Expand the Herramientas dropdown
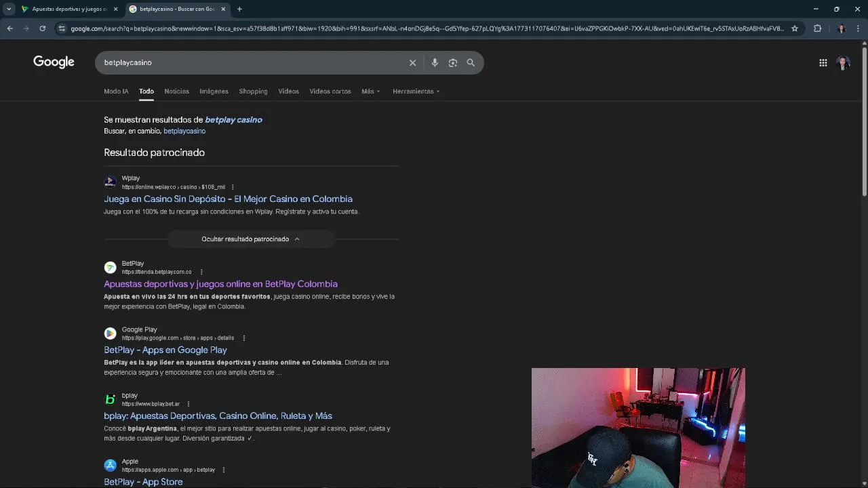Viewport: 868px width, 488px height. click(x=416, y=91)
